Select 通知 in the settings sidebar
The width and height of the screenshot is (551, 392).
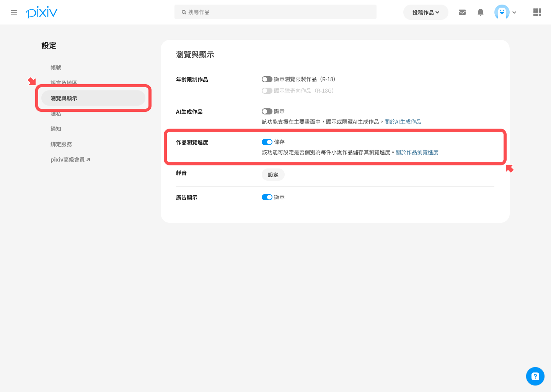coord(56,129)
